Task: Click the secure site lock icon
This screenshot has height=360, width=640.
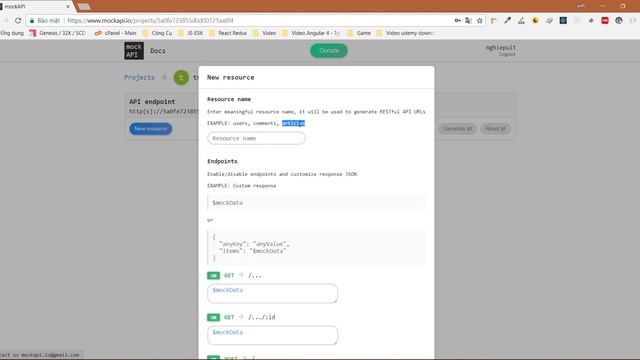Action: tap(32, 20)
